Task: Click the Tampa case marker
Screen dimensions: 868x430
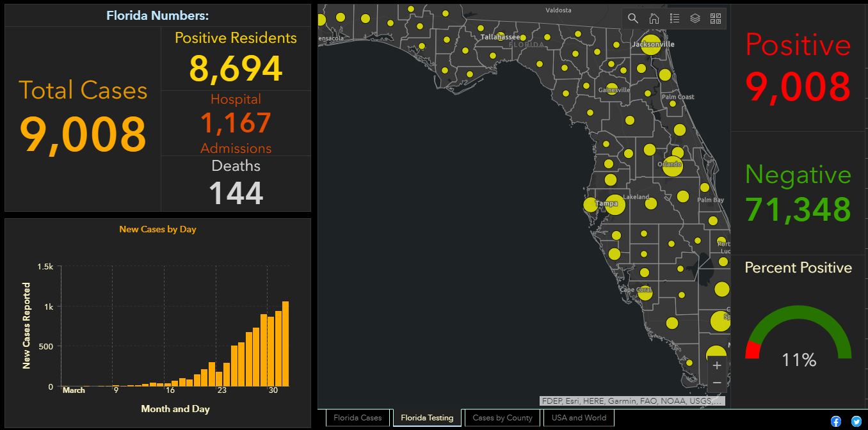Action: (615, 205)
